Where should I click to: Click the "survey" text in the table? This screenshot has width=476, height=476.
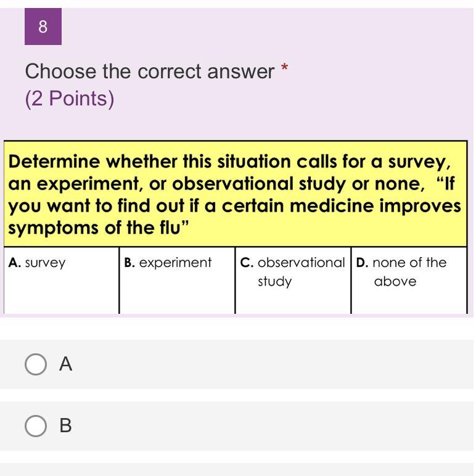coord(45,263)
